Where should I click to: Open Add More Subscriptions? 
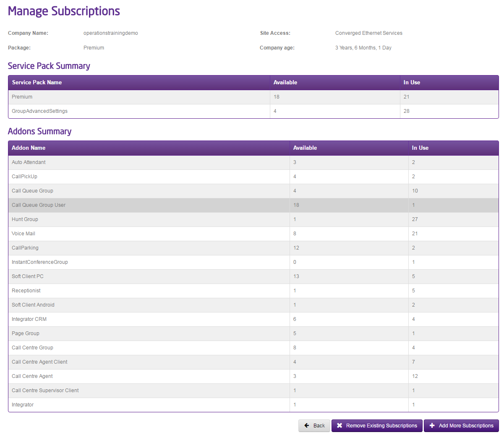pyautogui.click(x=461, y=425)
